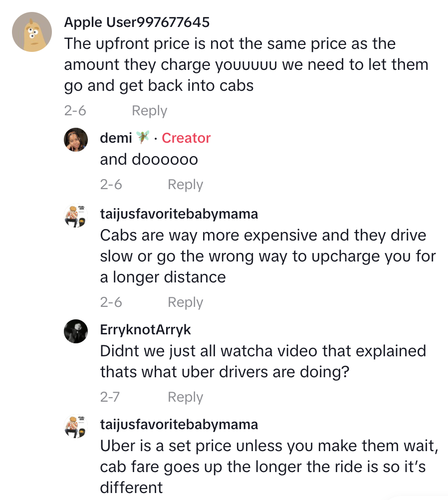Open first taijusfavoritebabymama username link

click(179, 214)
